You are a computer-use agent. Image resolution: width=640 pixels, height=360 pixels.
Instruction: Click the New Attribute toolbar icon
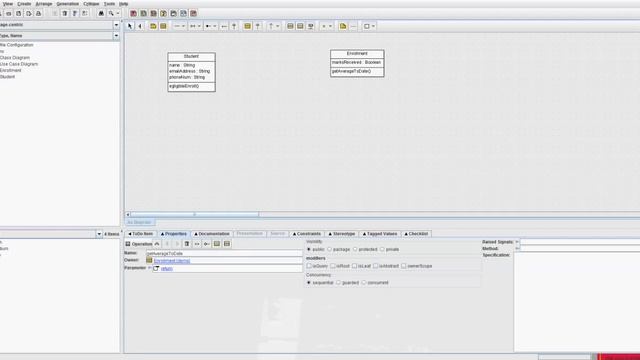[x=290, y=26]
